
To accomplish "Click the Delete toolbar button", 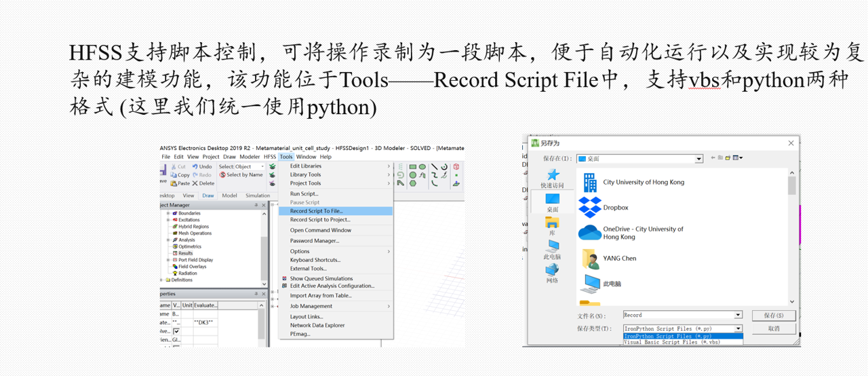I will (x=203, y=183).
